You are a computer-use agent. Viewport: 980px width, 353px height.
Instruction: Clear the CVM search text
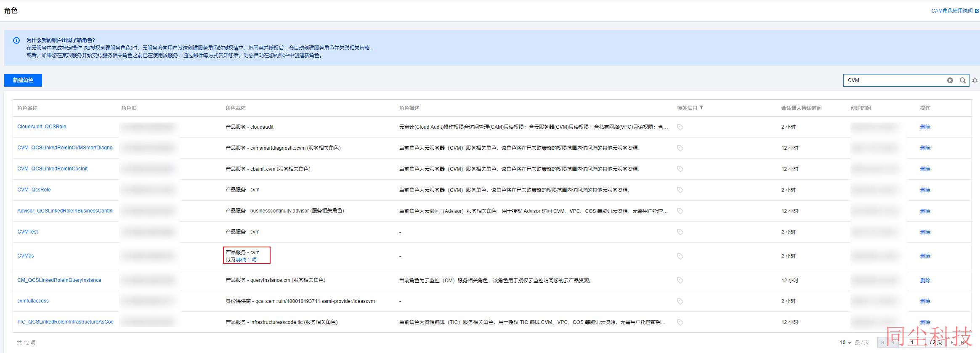coord(950,80)
